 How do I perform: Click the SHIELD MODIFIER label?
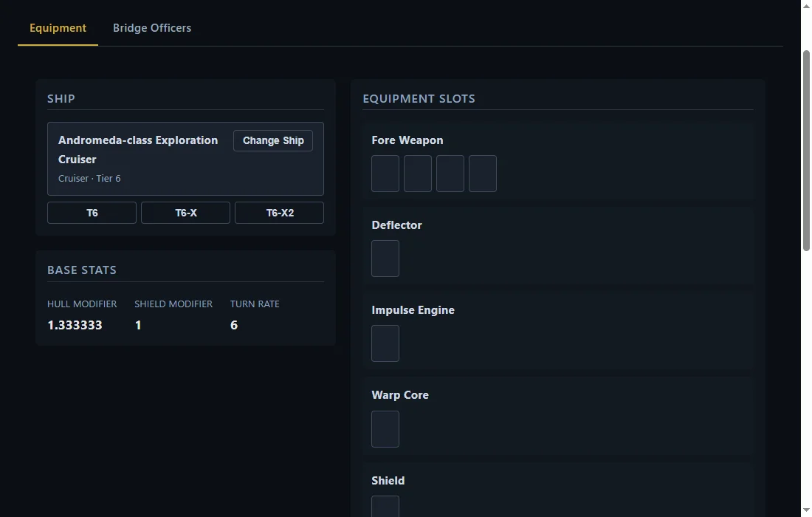(173, 304)
